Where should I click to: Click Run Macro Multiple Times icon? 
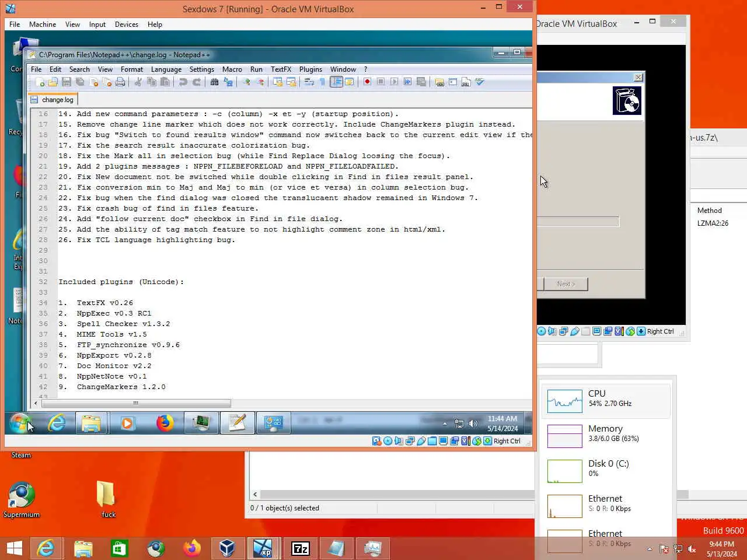click(x=407, y=82)
